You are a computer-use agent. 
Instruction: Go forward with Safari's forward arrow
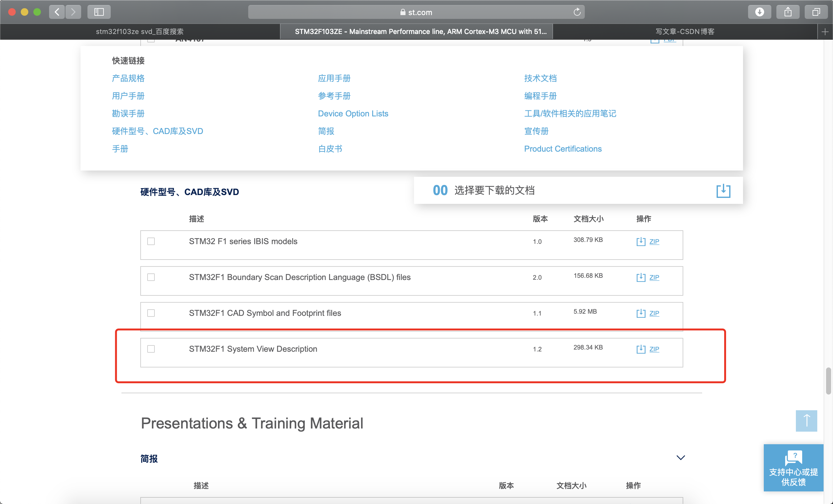73,12
